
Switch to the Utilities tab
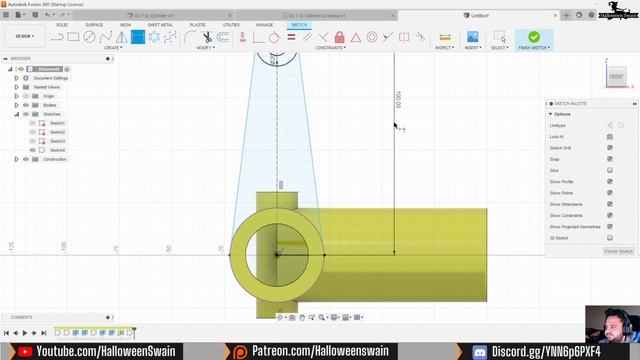tap(231, 25)
